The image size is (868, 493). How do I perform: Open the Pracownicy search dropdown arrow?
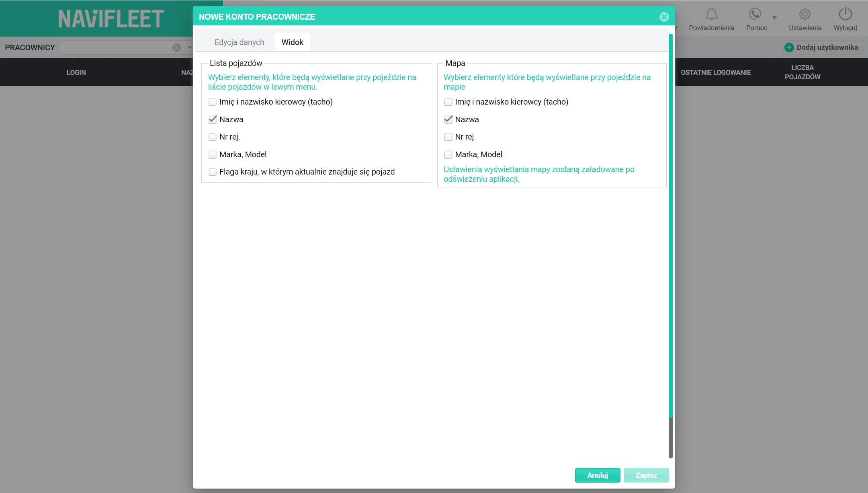(189, 47)
